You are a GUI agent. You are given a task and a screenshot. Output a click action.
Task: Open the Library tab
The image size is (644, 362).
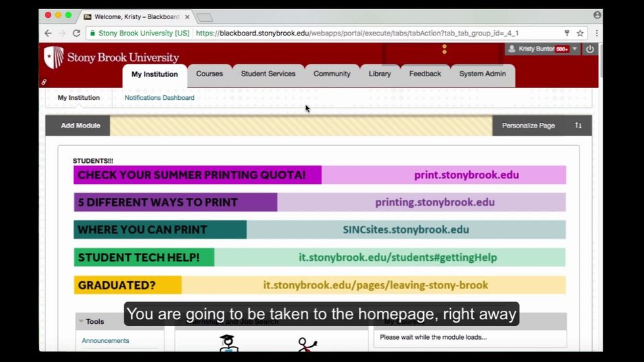coord(380,74)
